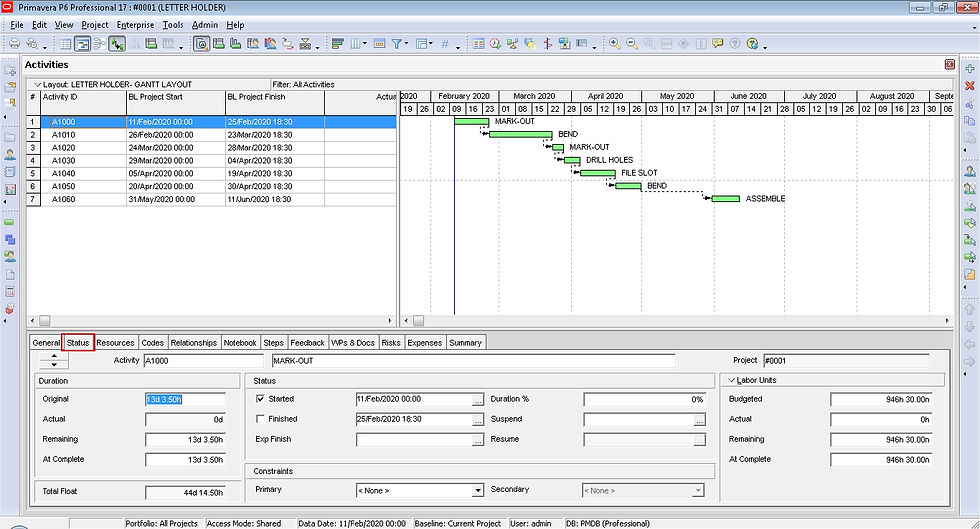Toggle the Started checkbox
980x529 pixels.
coord(260,399)
